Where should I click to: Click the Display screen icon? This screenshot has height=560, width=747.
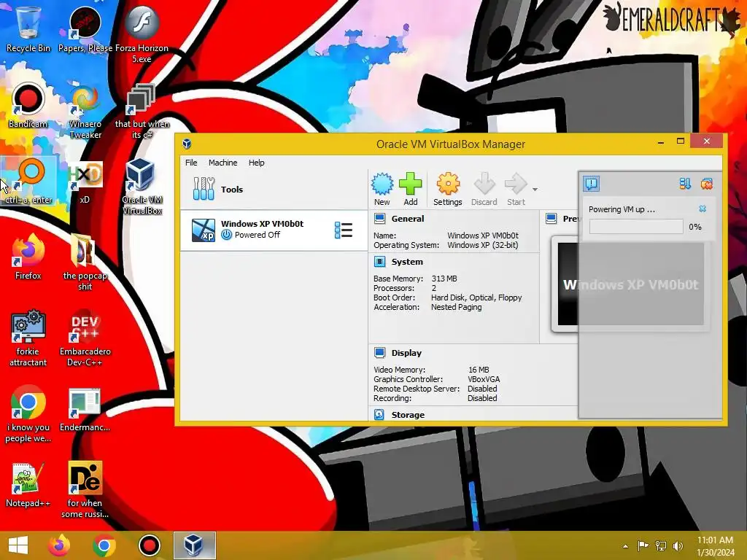pos(379,353)
